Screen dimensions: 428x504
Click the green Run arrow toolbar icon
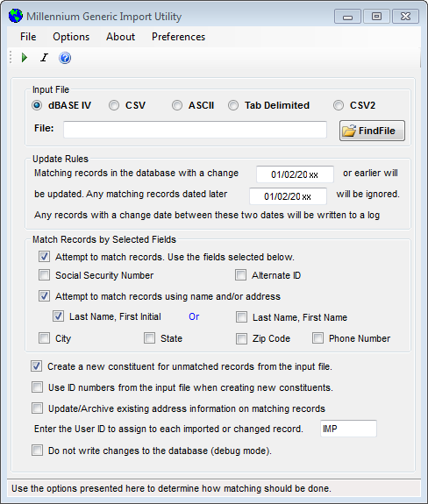point(24,58)
